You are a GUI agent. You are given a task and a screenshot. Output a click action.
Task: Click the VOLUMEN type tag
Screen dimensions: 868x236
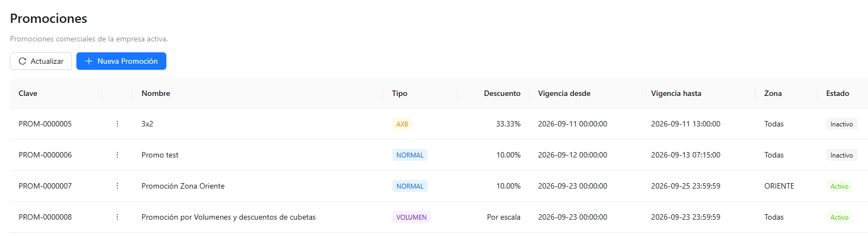[411, 217]
